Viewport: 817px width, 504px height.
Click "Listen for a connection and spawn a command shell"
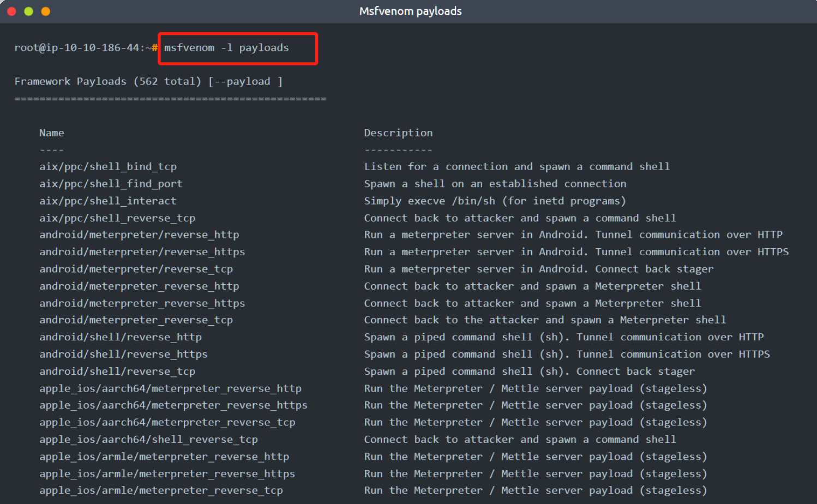coord(517,167)
